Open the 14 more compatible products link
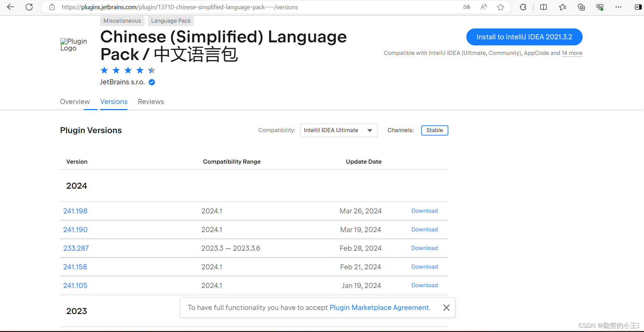 tap(572, 53)
